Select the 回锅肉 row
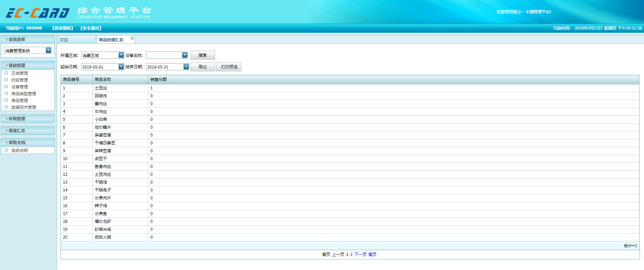 350,96
